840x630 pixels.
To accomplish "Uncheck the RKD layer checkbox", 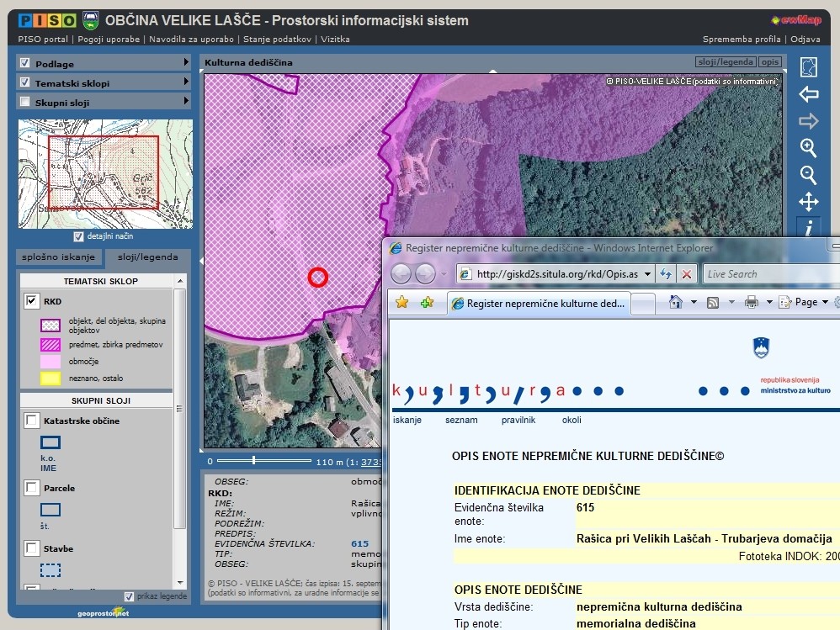I will pos(32,300).
